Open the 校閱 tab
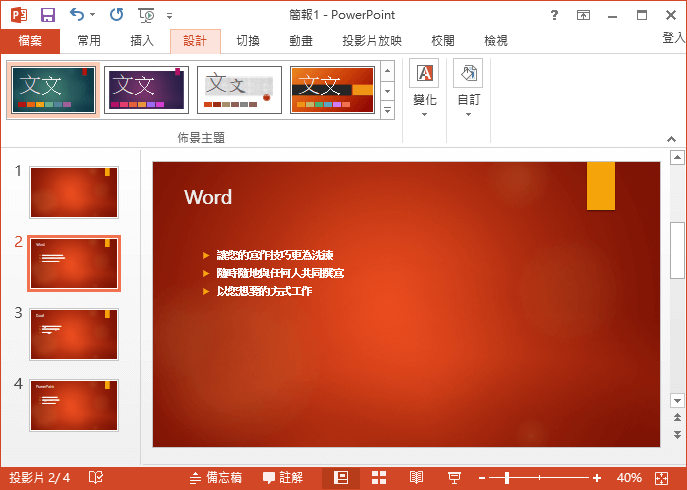687x490 pixels. click(x=443, y=41)
